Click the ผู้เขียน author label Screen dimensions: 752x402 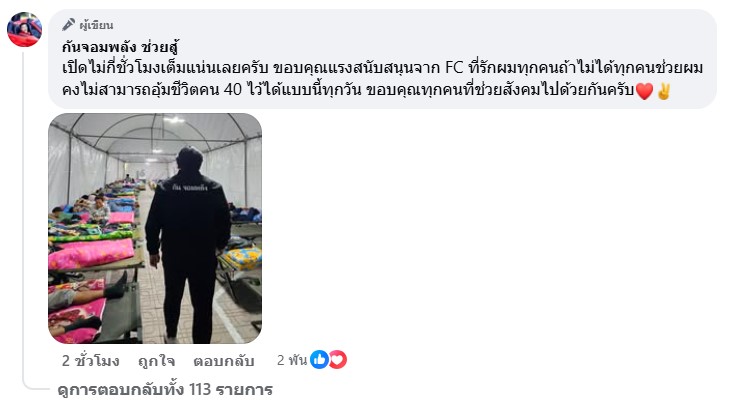pyautogui.click(x=96, y=25)
